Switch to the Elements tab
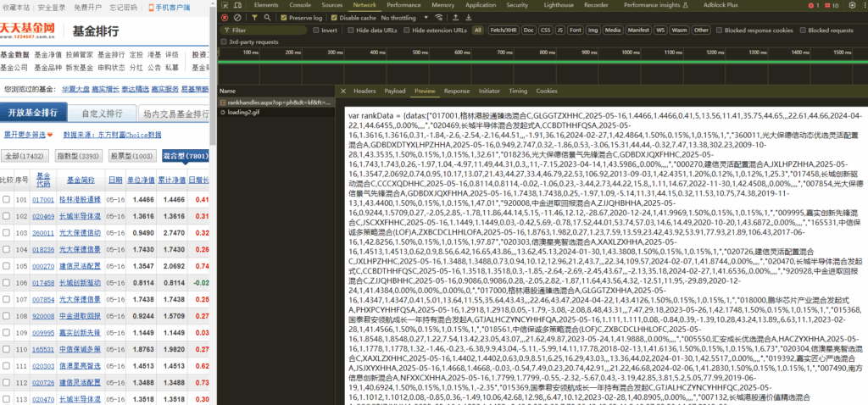The height and width of the screenshot is (405, 868). tap(265, 5)
